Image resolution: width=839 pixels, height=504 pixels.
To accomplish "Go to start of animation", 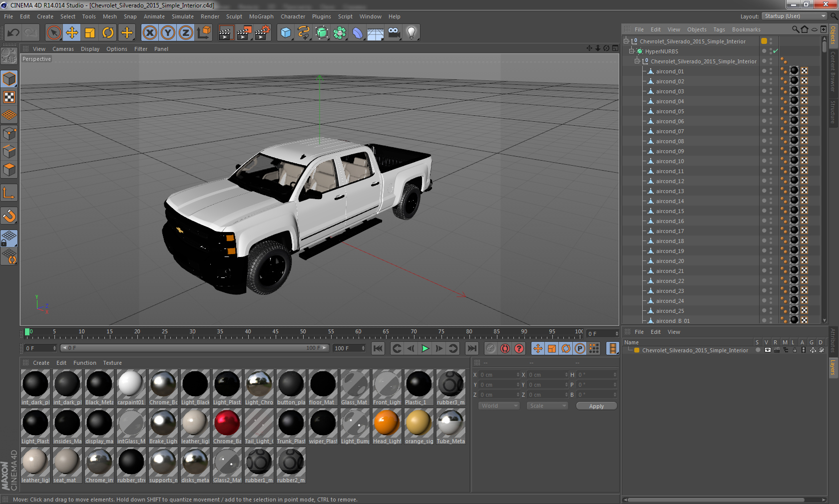I will tap(378, 348).
